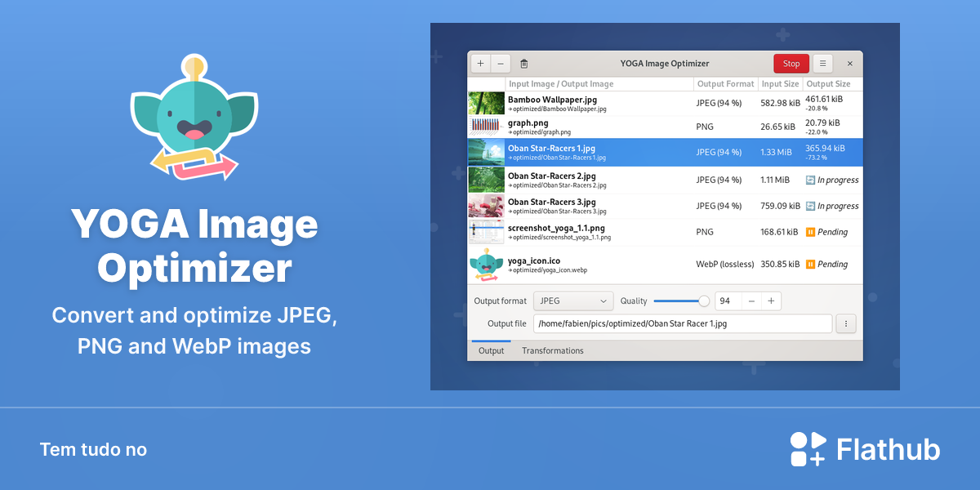This screenshot has width=980, height=490.
Task: Open the Output format JPEG dropdown
Action: [573, 301]
